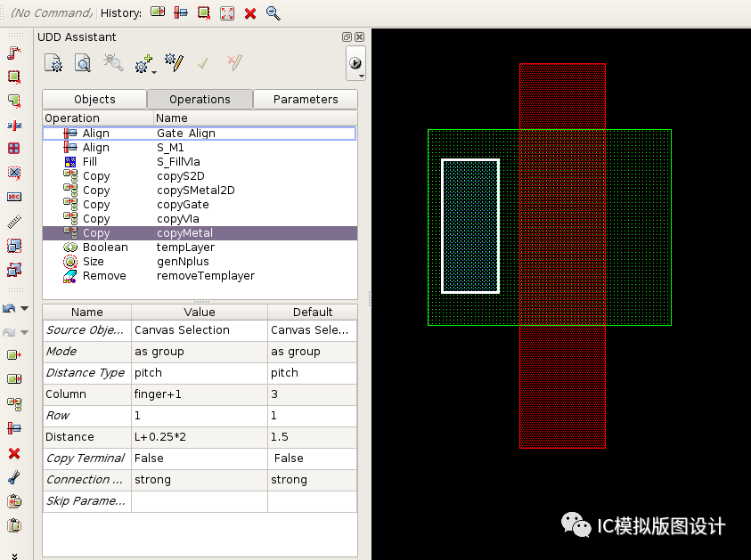This screenshot has height=560, width=751.
Task: Select the ruler tool
Action: pos(14,222)
